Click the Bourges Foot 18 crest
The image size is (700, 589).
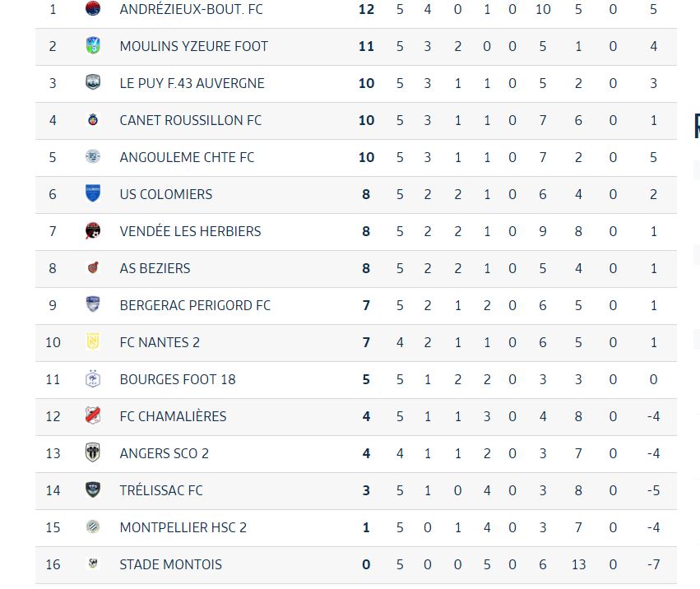pos(93,378)
